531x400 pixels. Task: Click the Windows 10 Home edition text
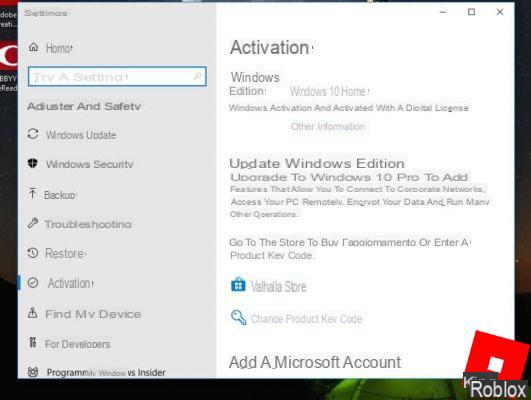coord(328,91)
